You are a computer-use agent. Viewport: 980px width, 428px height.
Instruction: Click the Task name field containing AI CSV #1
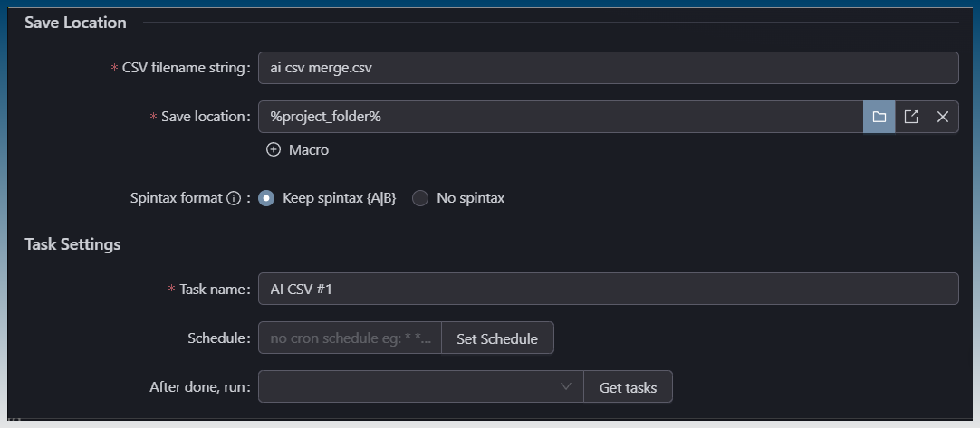[x=607, y=290]
